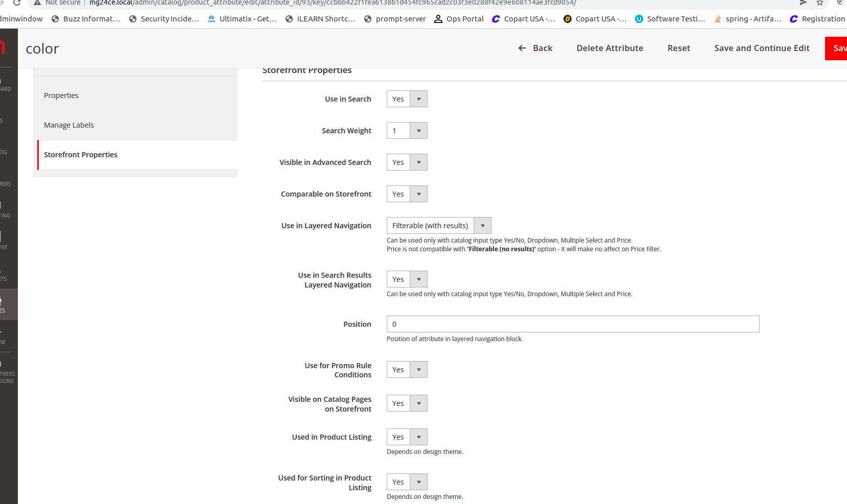The width and height of the screenshot is (847, 504).
Task: Click inside the Position input field
Action: pos(572,324)
